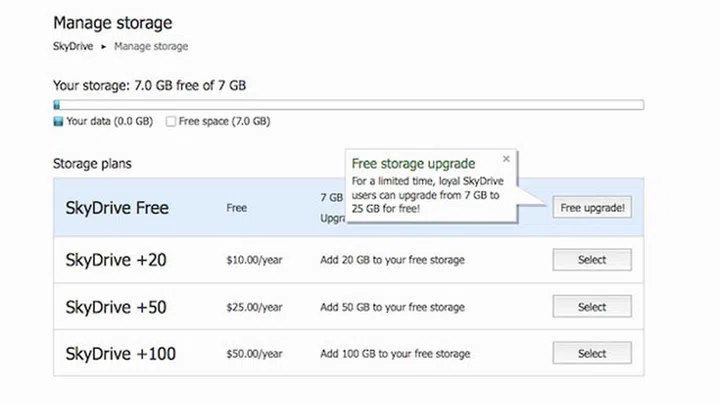Choose Select for the SkyDrive +50 plan

click(x=591, y=307)
